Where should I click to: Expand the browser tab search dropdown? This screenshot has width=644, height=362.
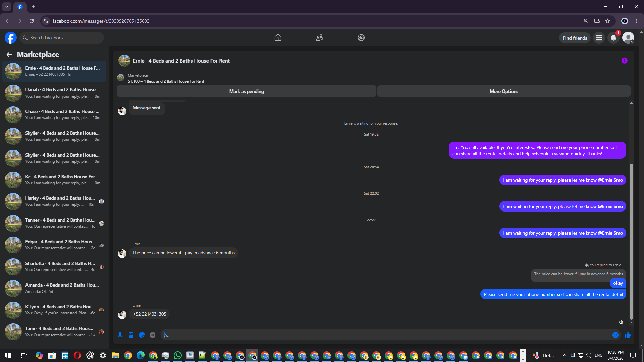pos(7,7)
